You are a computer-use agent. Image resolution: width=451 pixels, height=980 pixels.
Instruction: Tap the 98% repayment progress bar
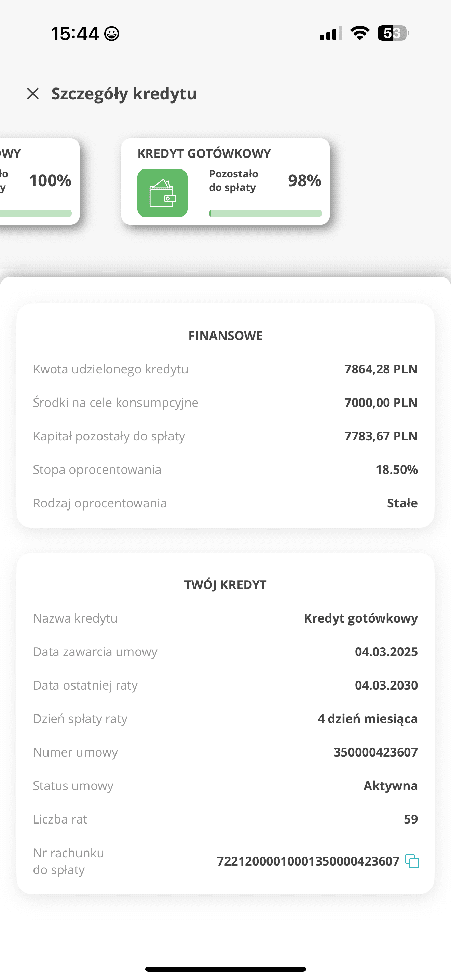(265, 214)
